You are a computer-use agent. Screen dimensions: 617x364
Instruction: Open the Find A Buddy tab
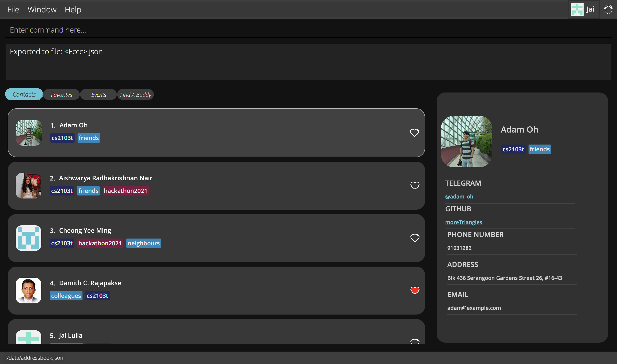click(135, 95)
